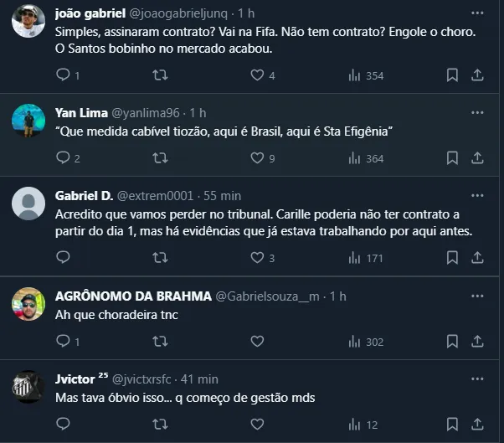Bookmark AGRÔNOMO DA BRAHMA's tweet
Screen dimensions: 504x443
pos(452,342)
